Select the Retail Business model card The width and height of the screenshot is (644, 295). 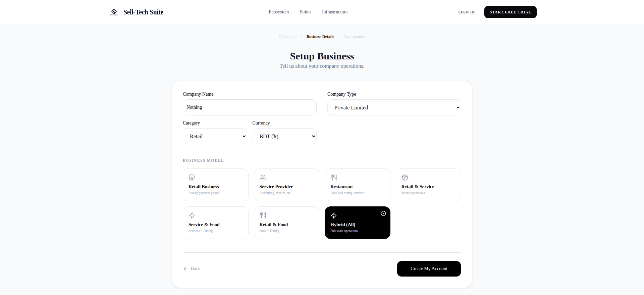click(x=216, y=185)
